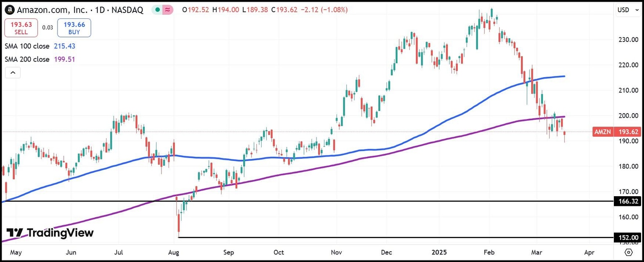Click the green market status dot
644x262 pixels.
click(x=157, y=10)
